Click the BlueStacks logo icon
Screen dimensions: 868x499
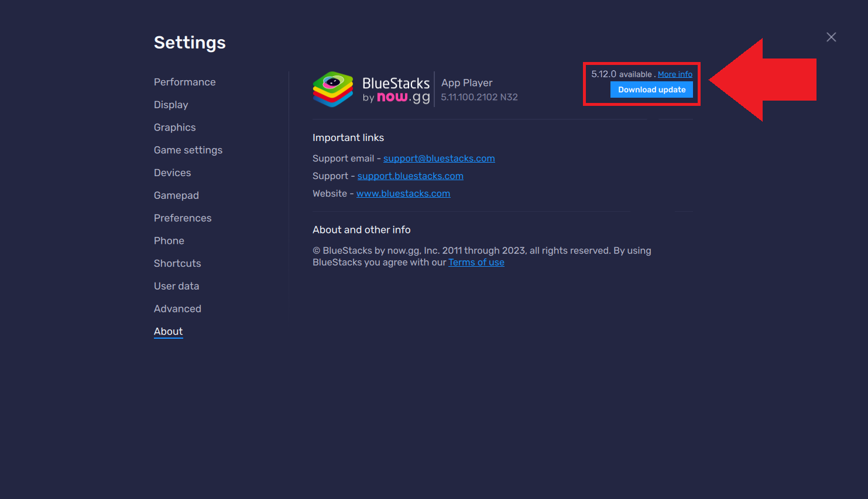point(333,90)
